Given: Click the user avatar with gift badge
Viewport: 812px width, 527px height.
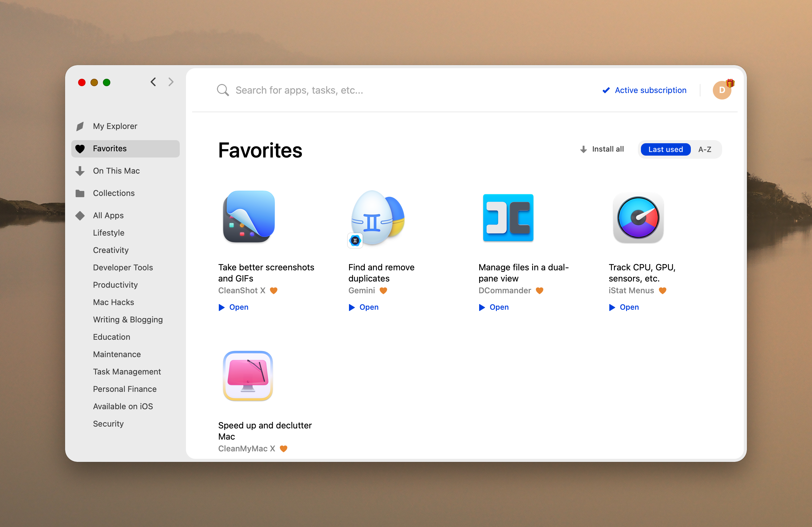Looking at the screenshot, I should [x=722, y=90].
